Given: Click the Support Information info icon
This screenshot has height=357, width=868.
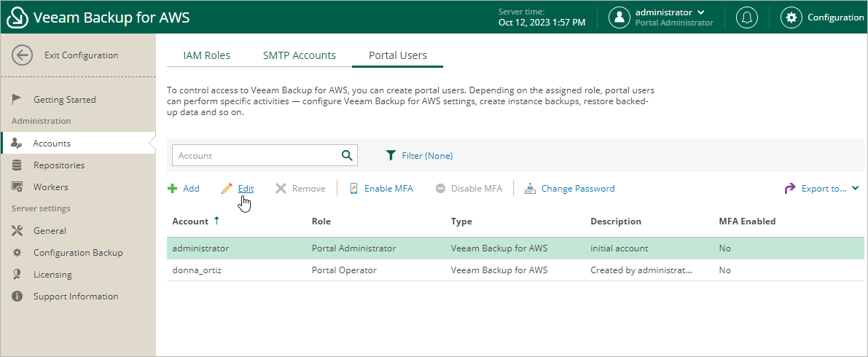Looking at the screenshot, I should (x=17, y=296).
